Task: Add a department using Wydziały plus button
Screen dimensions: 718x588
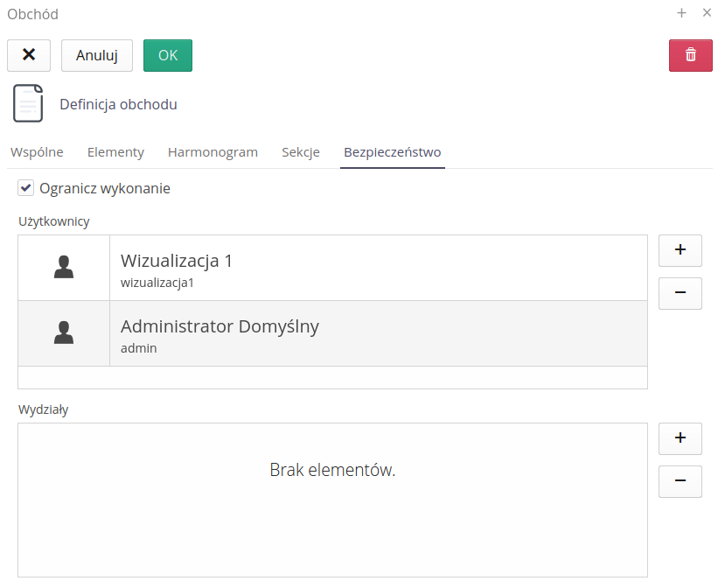Action: click(x=680, y=438)
